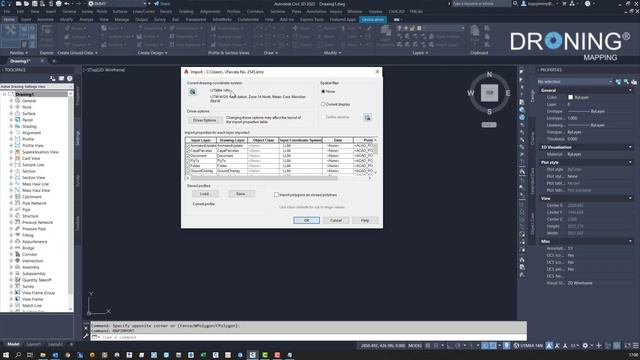The height and width of the screenshot is (360, 640).
Task: Click the select window icon beside Define window
Action: (367, 118)
